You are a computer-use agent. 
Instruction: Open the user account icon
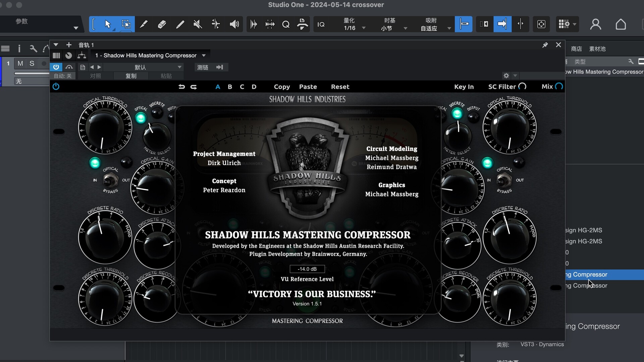click(596, 24)
